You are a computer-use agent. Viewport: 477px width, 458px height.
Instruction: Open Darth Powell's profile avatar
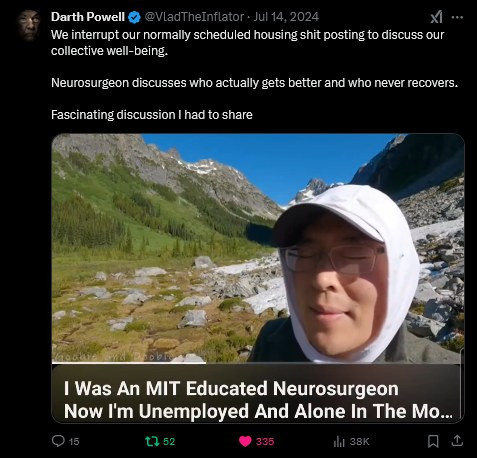[x=29, y=25]
